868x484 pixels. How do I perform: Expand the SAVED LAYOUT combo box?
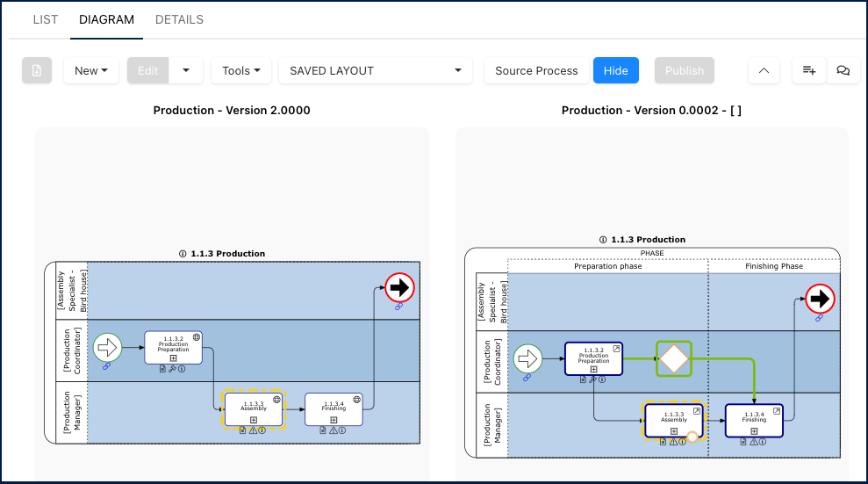point(376,71)
